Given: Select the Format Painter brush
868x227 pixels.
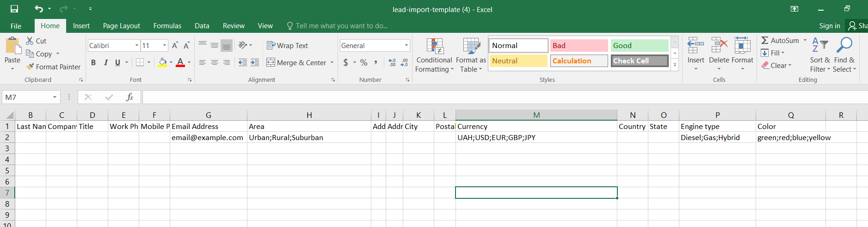Looking at the screenshot, I should 53,67.
